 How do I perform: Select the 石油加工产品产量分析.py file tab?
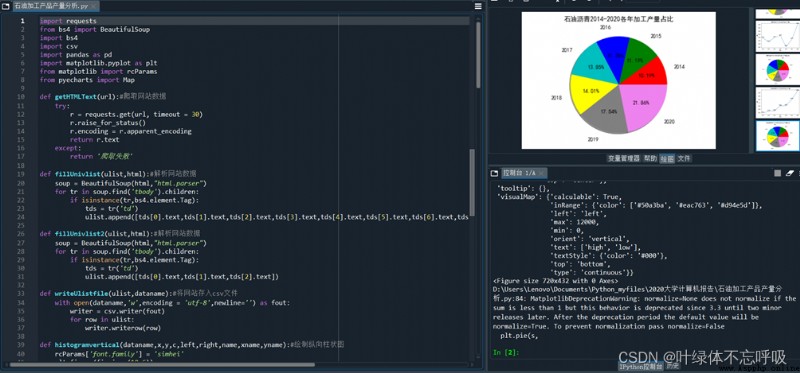(55, 7)
